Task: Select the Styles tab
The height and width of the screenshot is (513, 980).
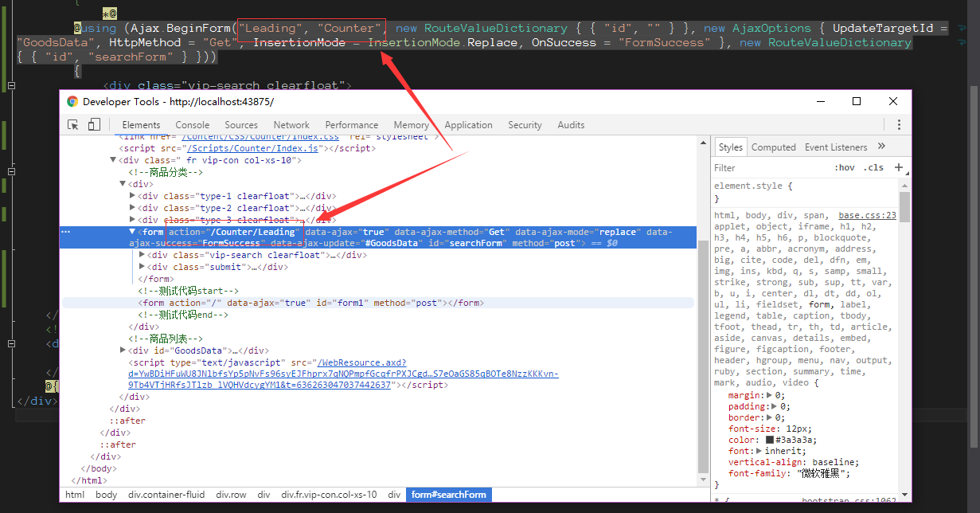Action: pyautogui.click(x=730, y=147)
